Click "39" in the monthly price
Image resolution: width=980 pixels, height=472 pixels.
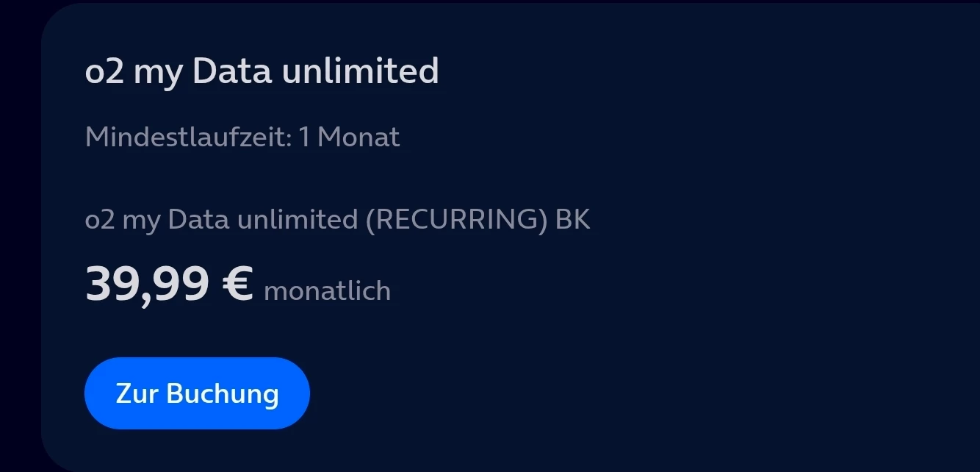pyautogui.click(x=110, y=284)
